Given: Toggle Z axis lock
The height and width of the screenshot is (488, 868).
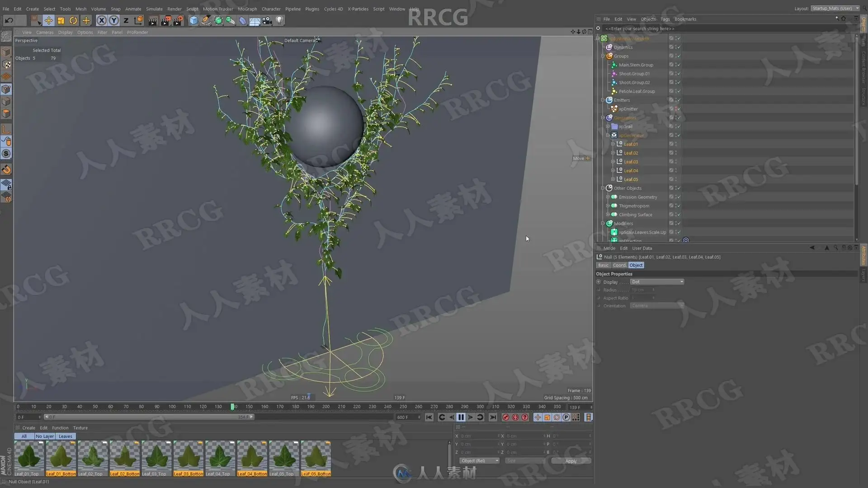Looking at the screenshot, I should coord(126,20).
